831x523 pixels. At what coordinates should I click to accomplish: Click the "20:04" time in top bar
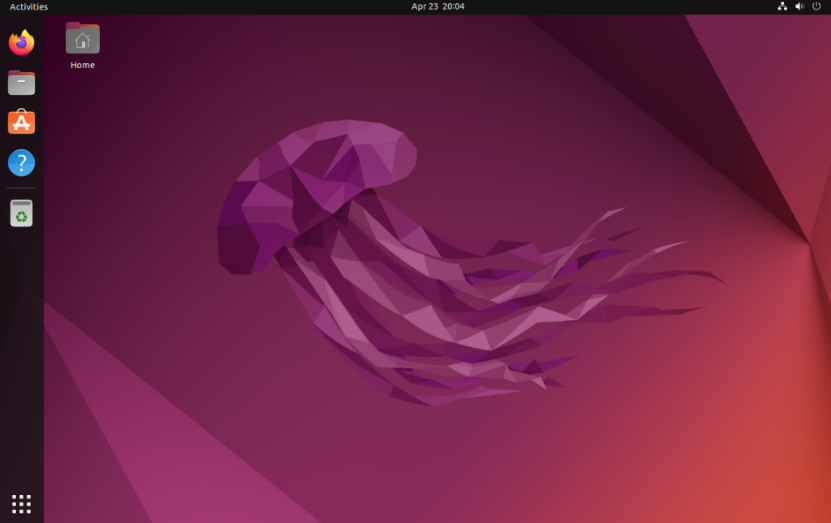coord(453,7)
